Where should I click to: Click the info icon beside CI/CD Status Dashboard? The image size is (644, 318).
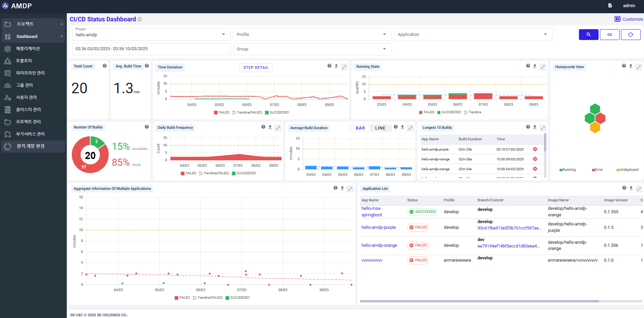point(140,19)
